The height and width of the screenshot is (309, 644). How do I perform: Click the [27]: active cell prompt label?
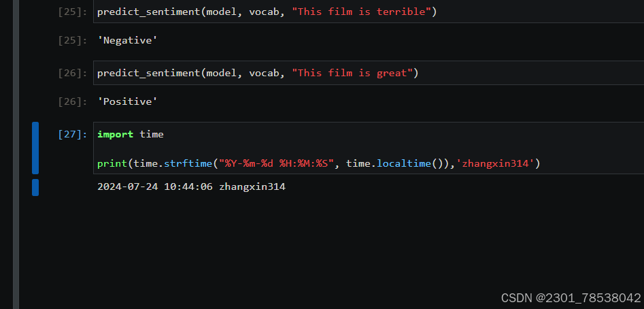pos(73,134)
